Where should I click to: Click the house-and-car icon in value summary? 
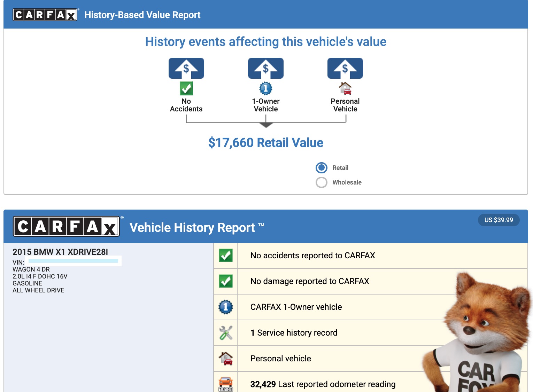click(345, 88)
